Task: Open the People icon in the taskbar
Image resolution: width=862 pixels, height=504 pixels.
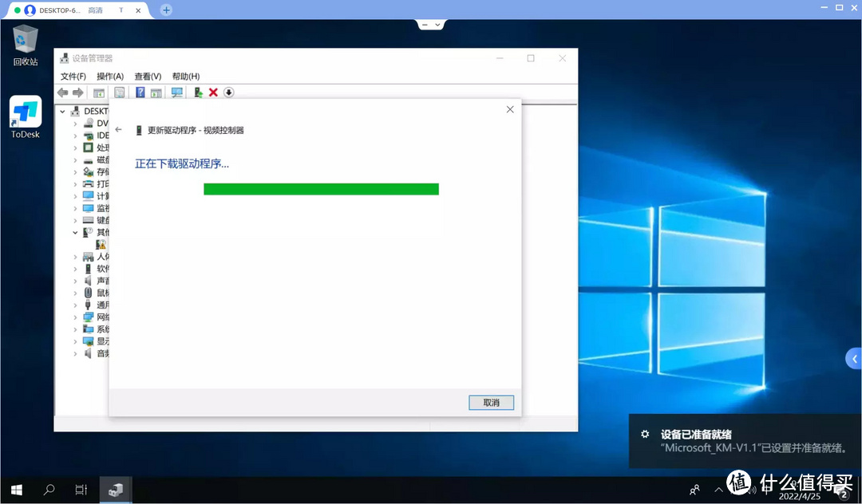Action: click(x=695, y=489)
